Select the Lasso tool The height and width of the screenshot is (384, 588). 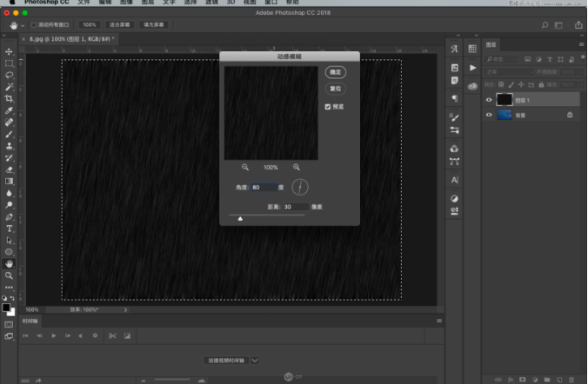[9, 75]
